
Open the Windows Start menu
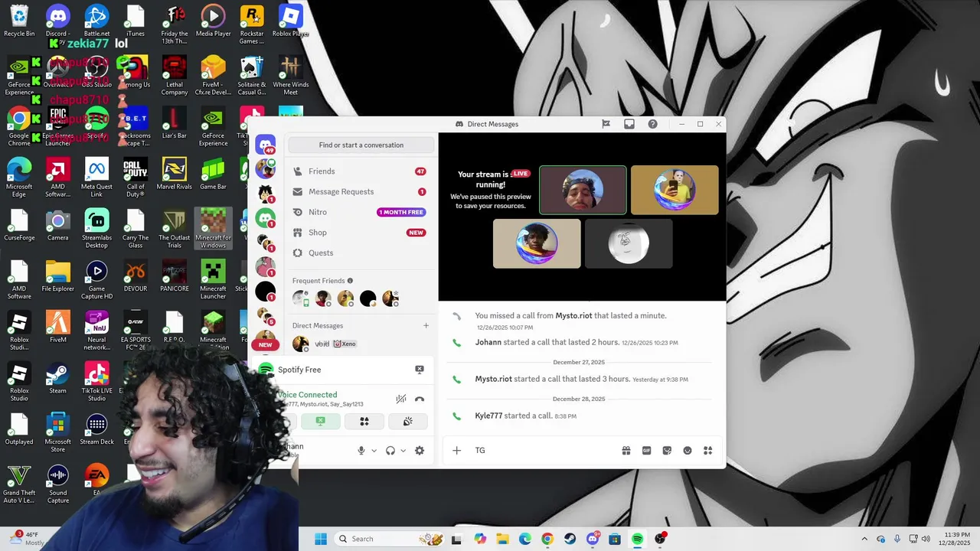(321, 539)
